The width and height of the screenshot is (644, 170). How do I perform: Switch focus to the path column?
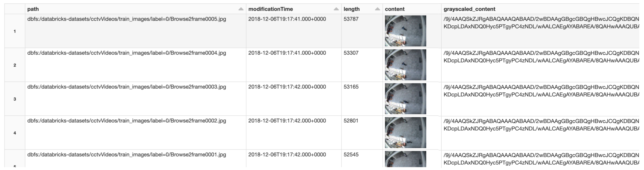pyautogui.click(x=34, y=9)
